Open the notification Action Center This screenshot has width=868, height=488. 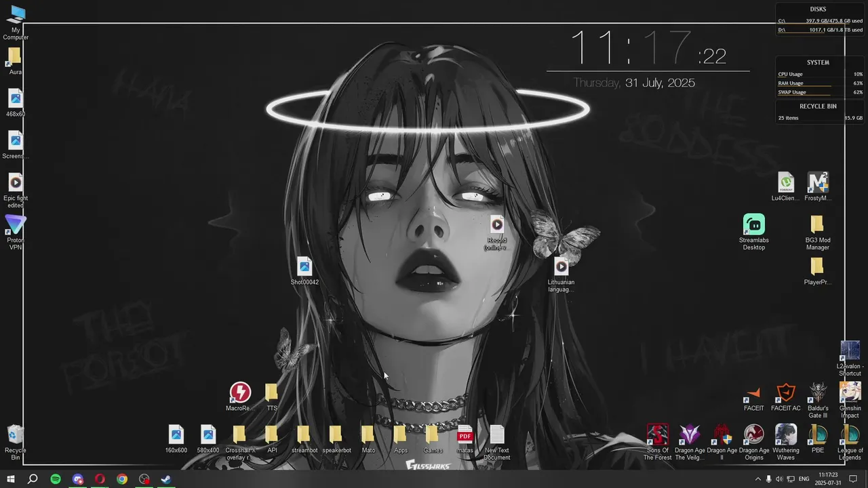click(x=853, y=479)
